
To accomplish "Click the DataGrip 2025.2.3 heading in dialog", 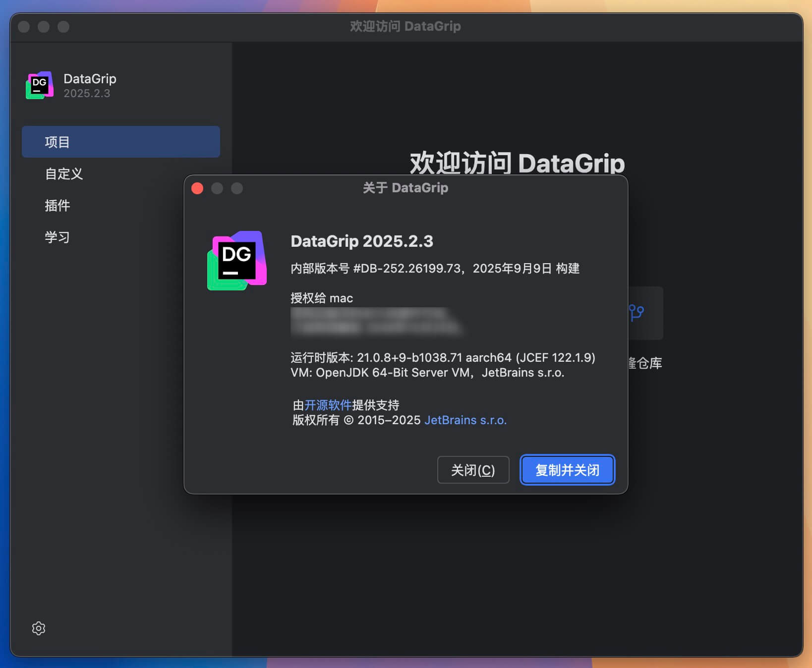I will coord(362,241).
